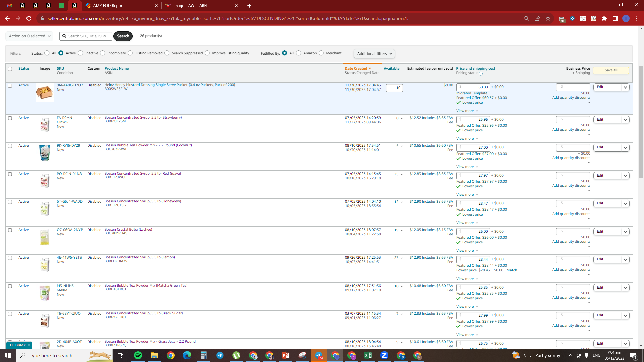Select the Incomplete status filter
644x362 pixels.
[x=103, y=53]
